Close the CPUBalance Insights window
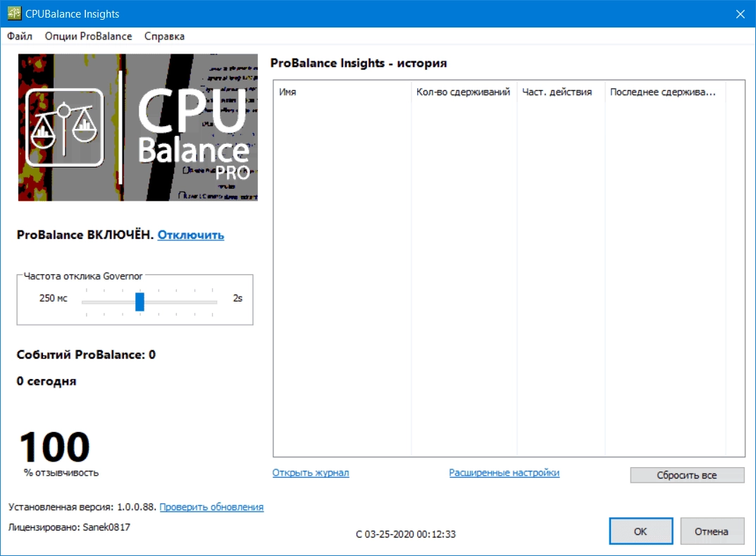Image resolution: width=756 pixels, height=556 pixels. (x=740, y=14)
